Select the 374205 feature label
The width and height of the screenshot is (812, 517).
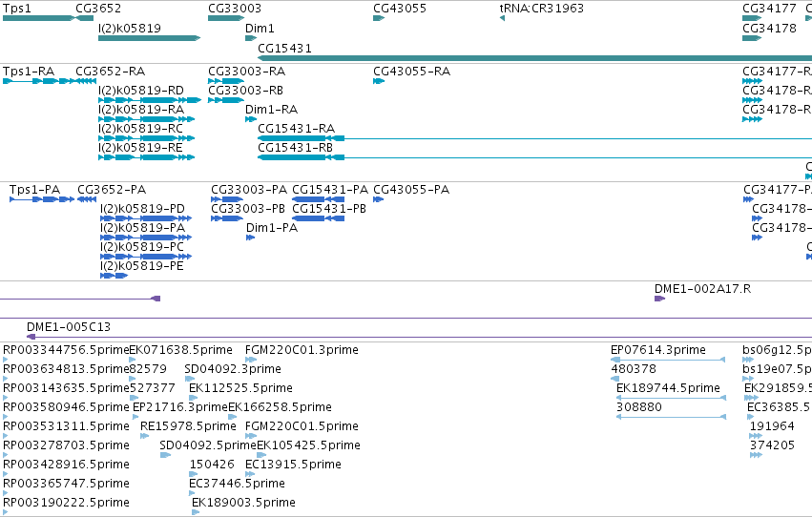pyautogui.click(x=772, y=445)
